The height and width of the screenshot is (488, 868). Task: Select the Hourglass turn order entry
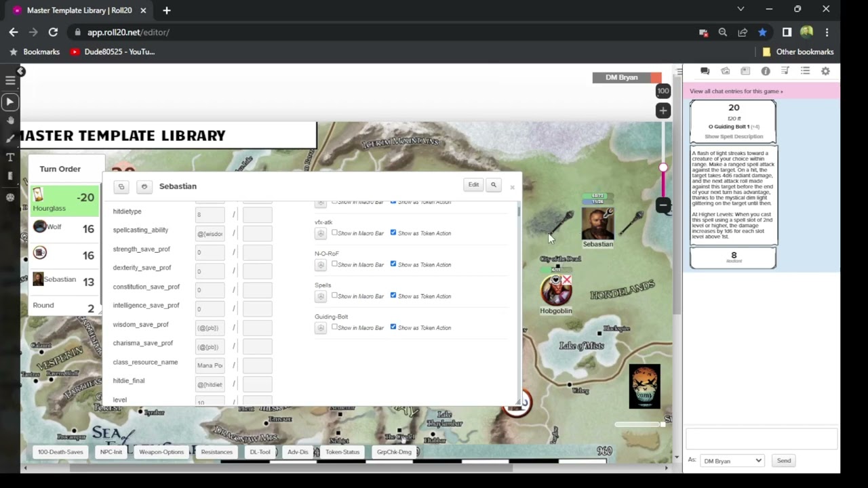[x=65, y=201]
